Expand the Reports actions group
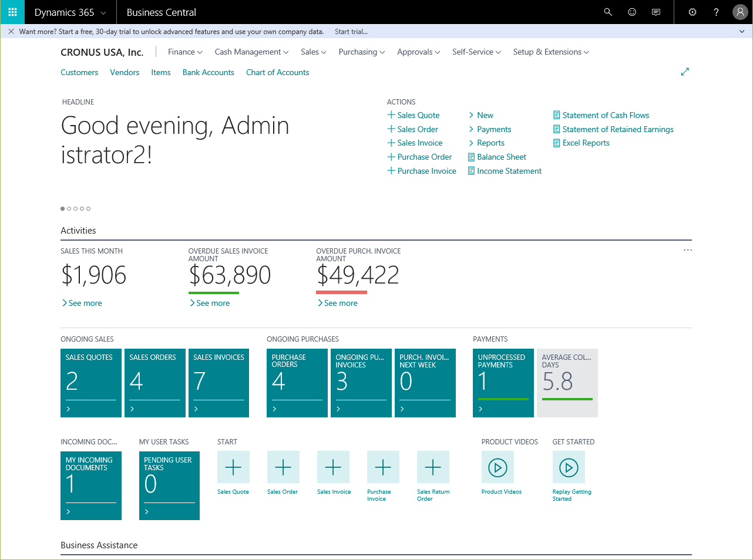This screenshot has width=753, height=560. [x=486, y=143]
